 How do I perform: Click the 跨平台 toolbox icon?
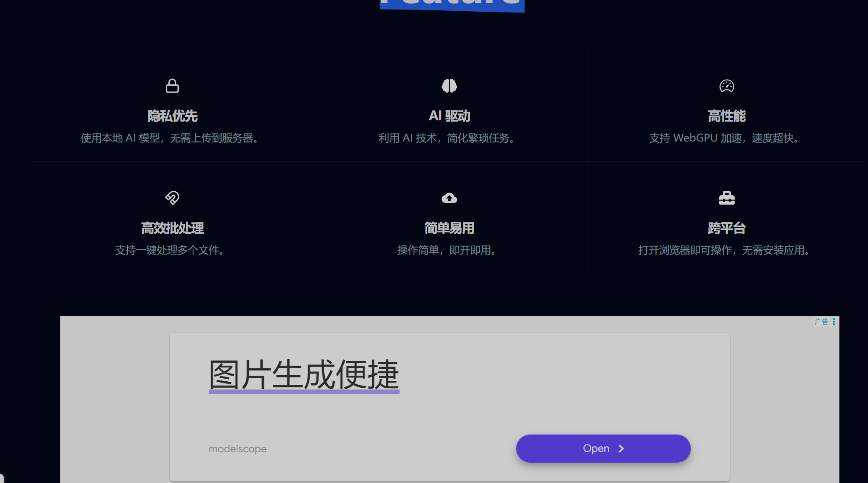pos(727,197)
